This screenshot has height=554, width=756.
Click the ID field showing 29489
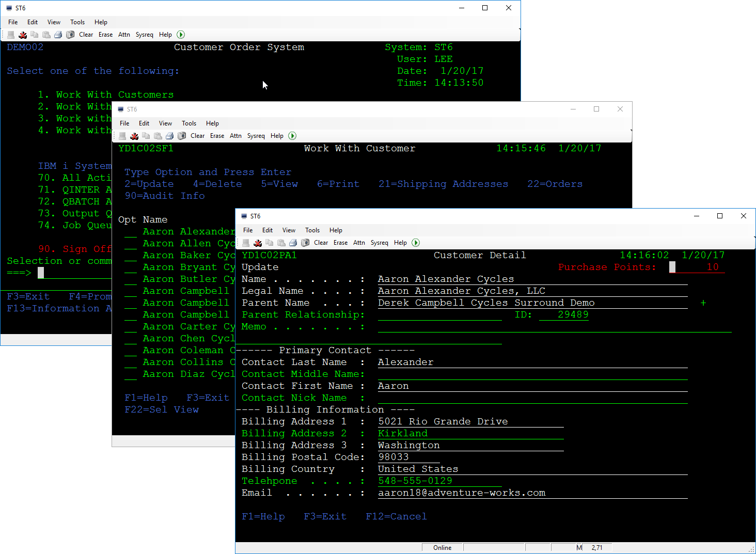(x=563, y=315)
